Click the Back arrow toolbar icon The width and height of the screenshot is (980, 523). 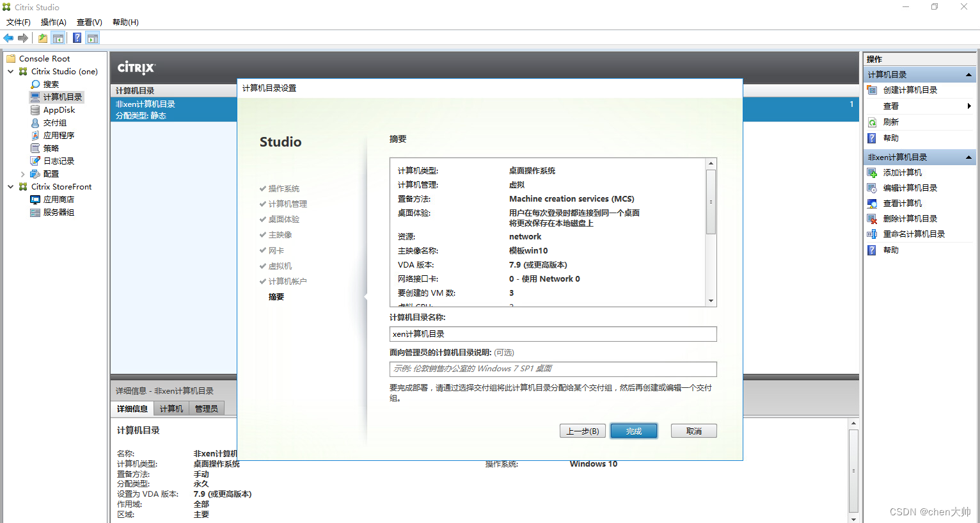click(x=8, y=38)
